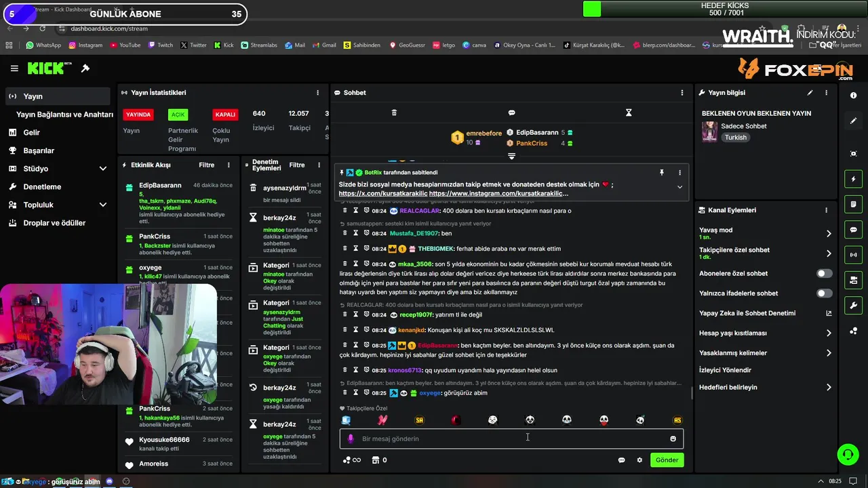
Task: Open the Twitch bookmark in browser bar
Action: (x=160, y=45)
